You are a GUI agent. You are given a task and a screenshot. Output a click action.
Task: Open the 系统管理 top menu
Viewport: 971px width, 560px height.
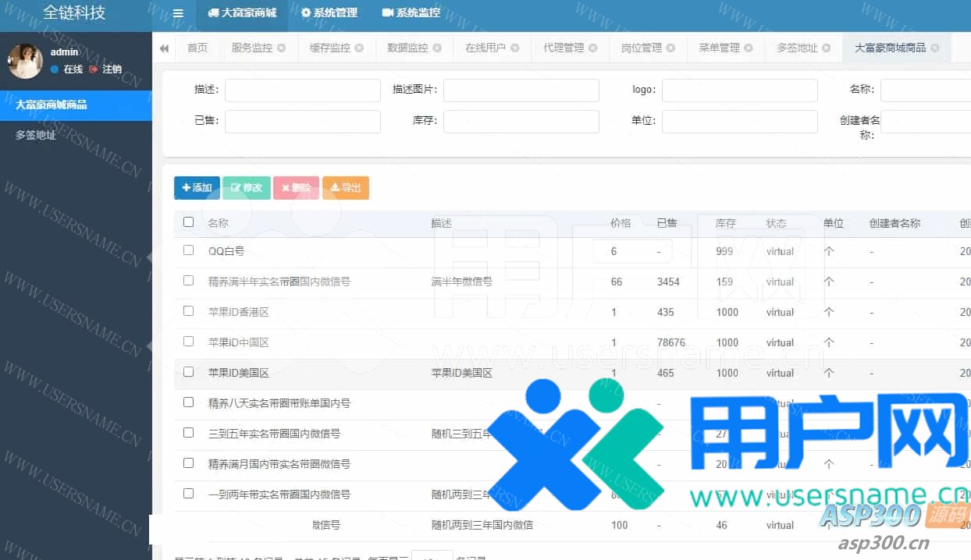coord(329,13)
